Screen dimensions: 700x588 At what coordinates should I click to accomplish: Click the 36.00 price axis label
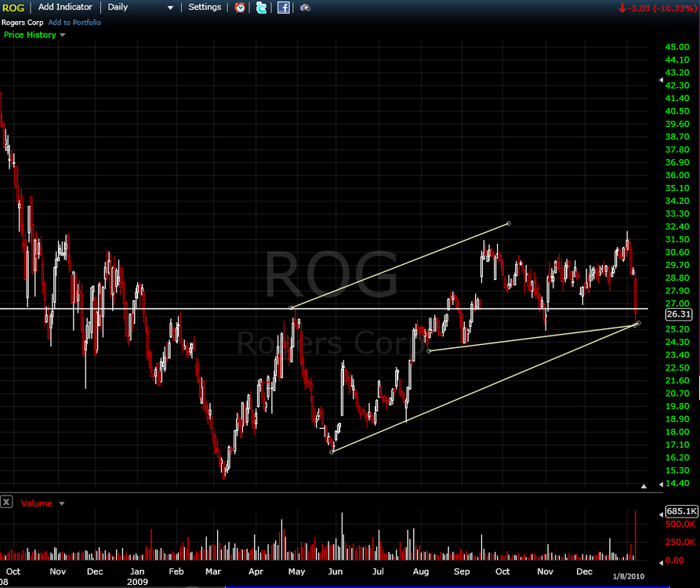pyautogui.click(x=677, y=175)
